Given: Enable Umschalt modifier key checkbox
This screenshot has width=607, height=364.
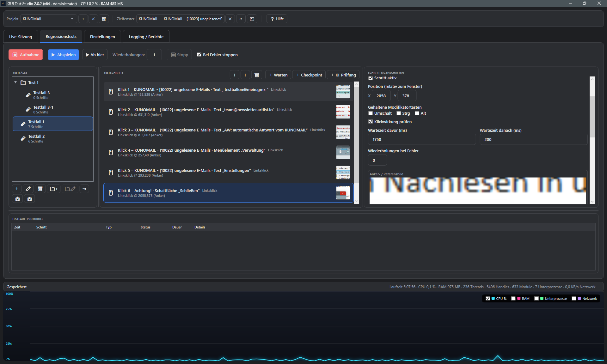Looking at the screenshot, I should click(371, 113).
